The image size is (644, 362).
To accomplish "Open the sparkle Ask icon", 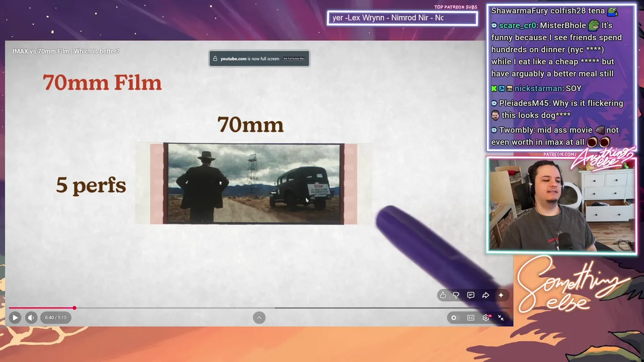I will 501,295.
